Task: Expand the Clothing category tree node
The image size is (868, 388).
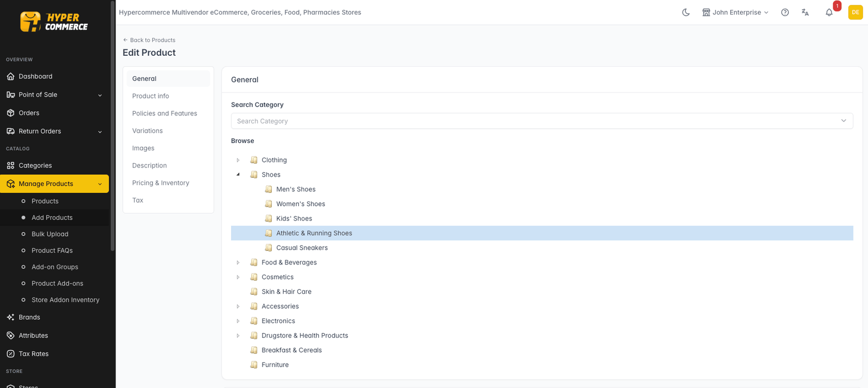Action: [x=238, y=160]
